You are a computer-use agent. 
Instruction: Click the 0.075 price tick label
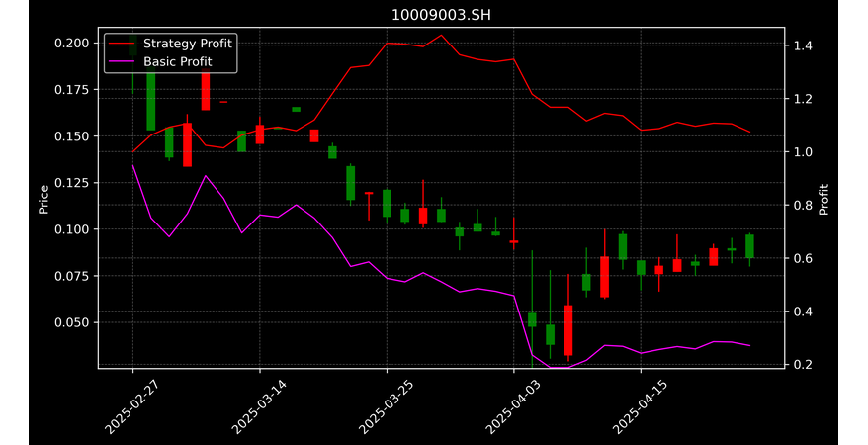tap(72, 276)
